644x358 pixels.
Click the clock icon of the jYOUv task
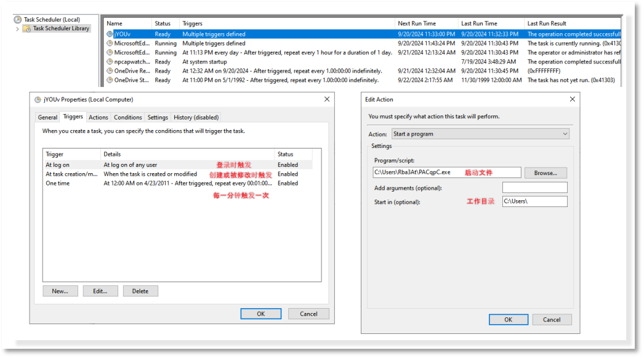click(110, 35)
